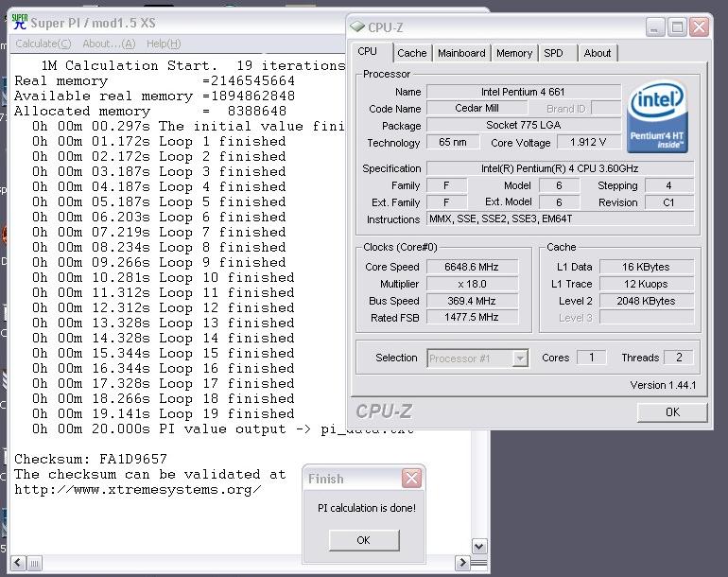This screenshot has height=577, width=728.
Task: Click the Super PI scroll left arrow
Action: 18,563
